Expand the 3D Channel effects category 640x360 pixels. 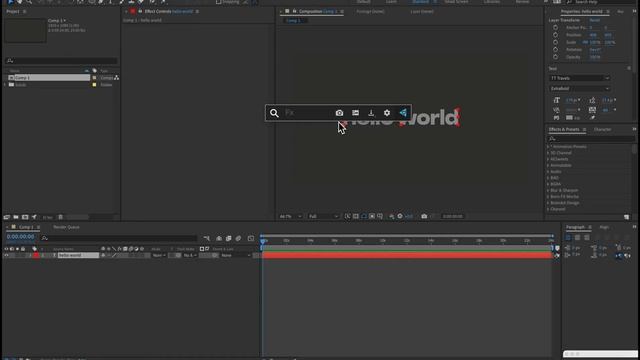(548, 153)
